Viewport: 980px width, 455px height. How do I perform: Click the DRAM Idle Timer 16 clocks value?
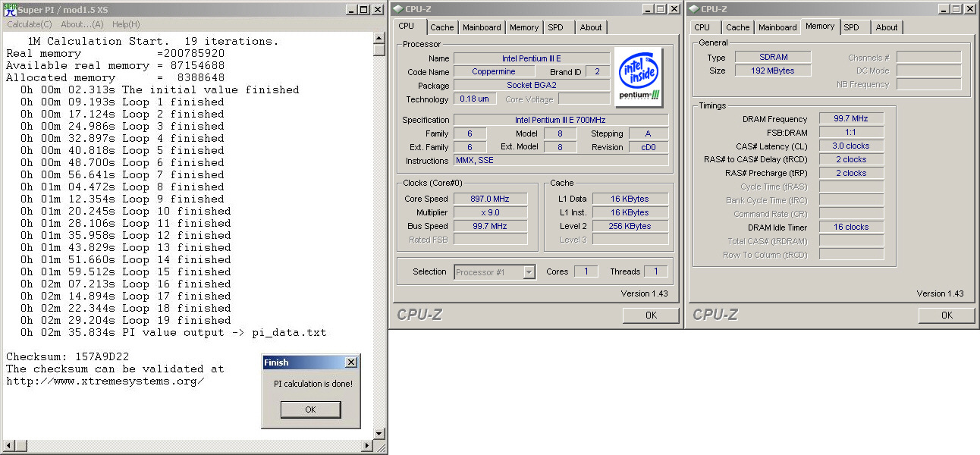pos(852,227)
